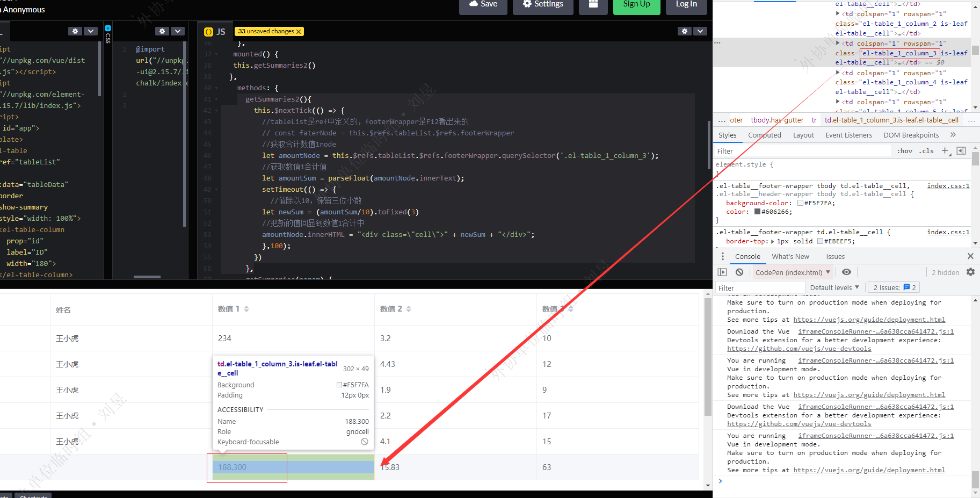Expand the column_4 td node in Elements

click(838, 73)
